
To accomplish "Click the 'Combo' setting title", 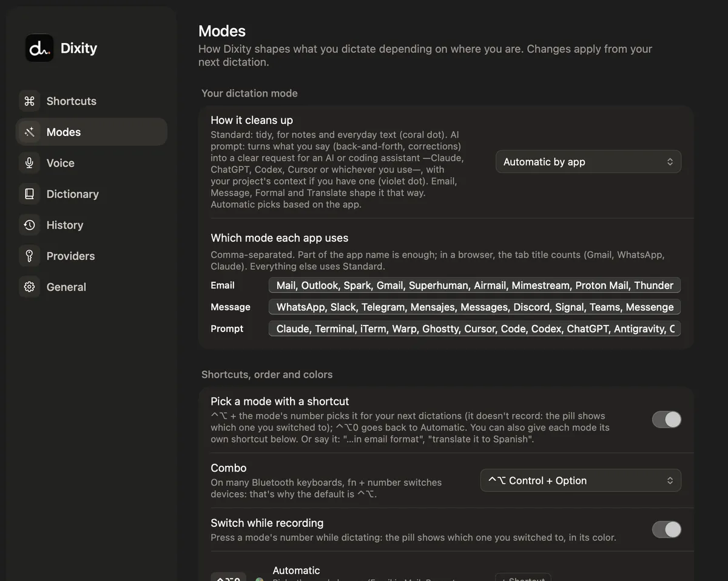I will click(229, 468).
